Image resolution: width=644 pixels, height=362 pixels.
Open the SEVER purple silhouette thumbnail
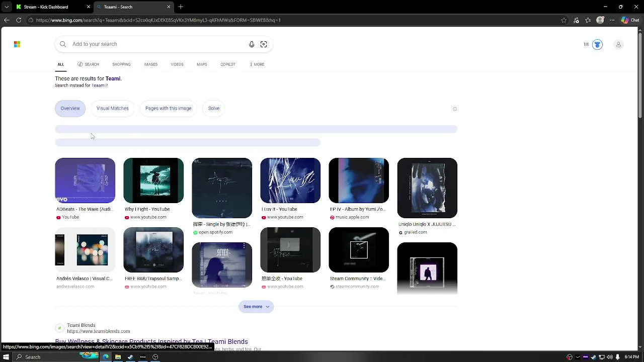click(x=222, y=265)
